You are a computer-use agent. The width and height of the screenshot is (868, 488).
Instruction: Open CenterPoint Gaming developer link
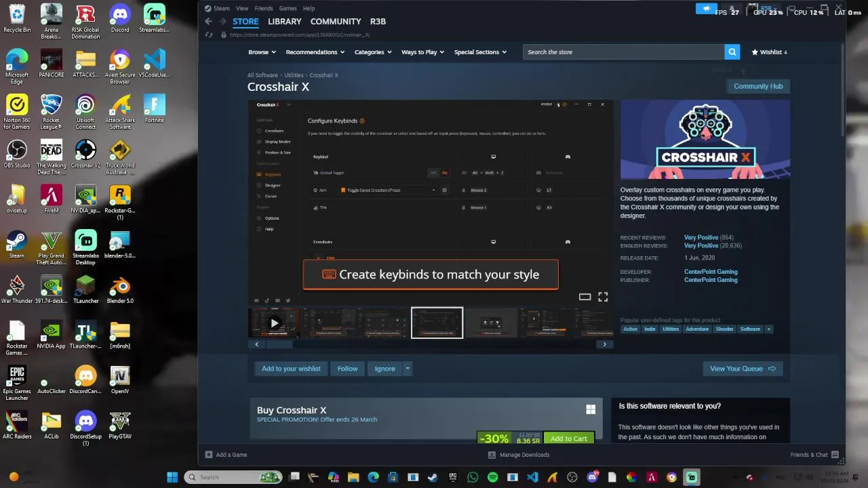pos(711,272)
